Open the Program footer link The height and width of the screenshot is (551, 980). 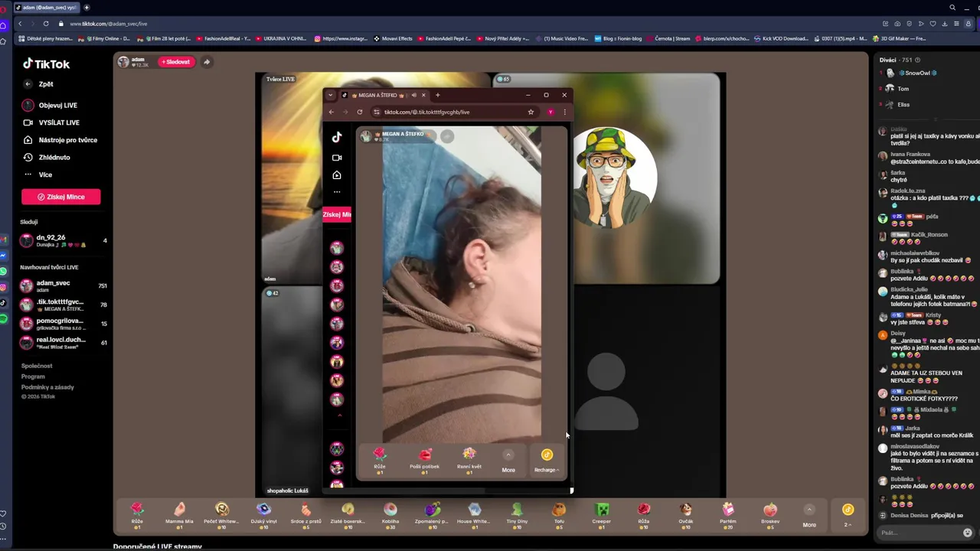pyautogui.click(x=33, y=377)
